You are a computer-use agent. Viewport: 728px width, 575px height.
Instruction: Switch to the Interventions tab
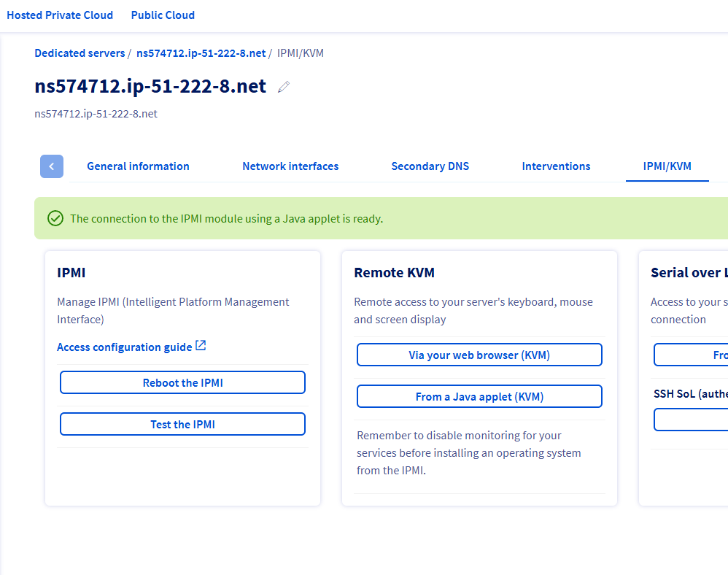[556, 166]
